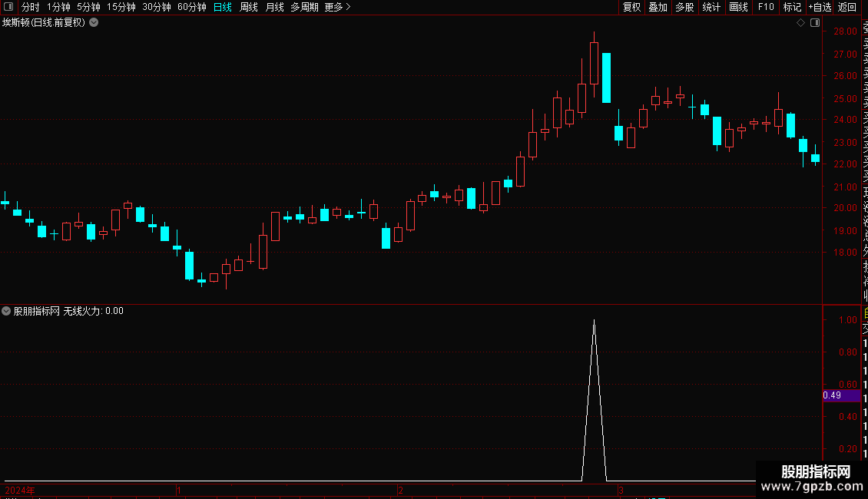The height and width of the screenshot is (499, 868).
Task: Select the 15分钟 period
Action: pos(121,7)
